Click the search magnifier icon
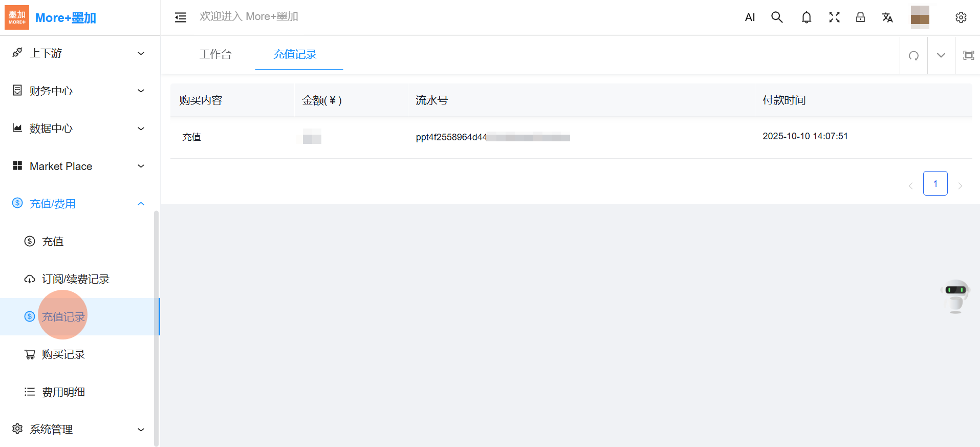Viewport: 980px width, 447px height. [x=777, y=17]
